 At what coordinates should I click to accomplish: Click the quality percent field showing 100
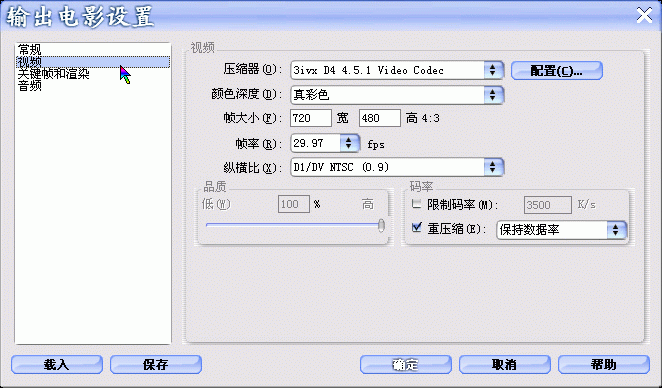click(294, 204)
